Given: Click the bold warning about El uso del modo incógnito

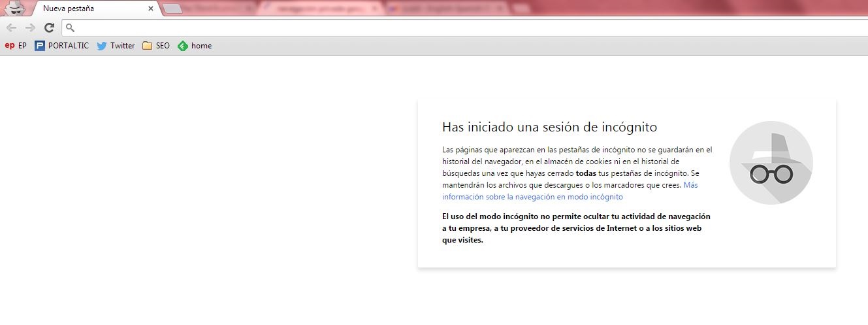Looking at the screenshot, I should (576, 228).
